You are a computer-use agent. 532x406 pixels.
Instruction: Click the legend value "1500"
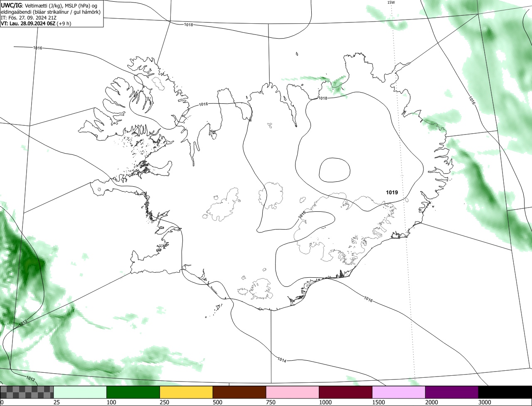[379, 402]
